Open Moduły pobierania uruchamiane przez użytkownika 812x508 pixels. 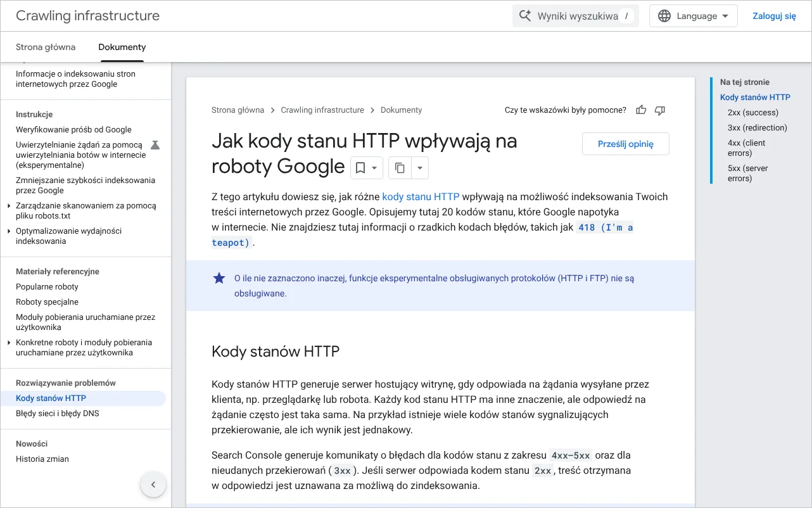click(x=86, y=322)
